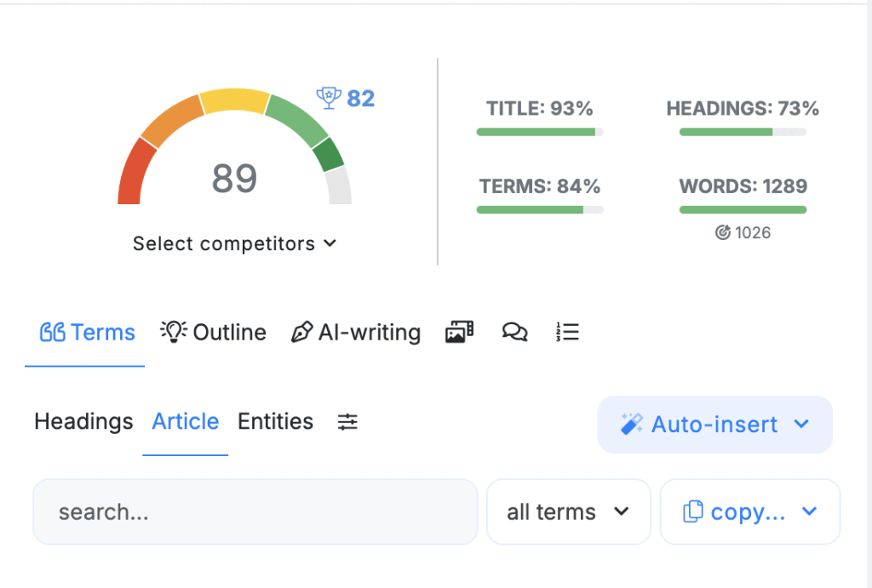Open the AI-writing tab
Image resolution: width=872 pixels, height=588 pixels.
(356, 332)
